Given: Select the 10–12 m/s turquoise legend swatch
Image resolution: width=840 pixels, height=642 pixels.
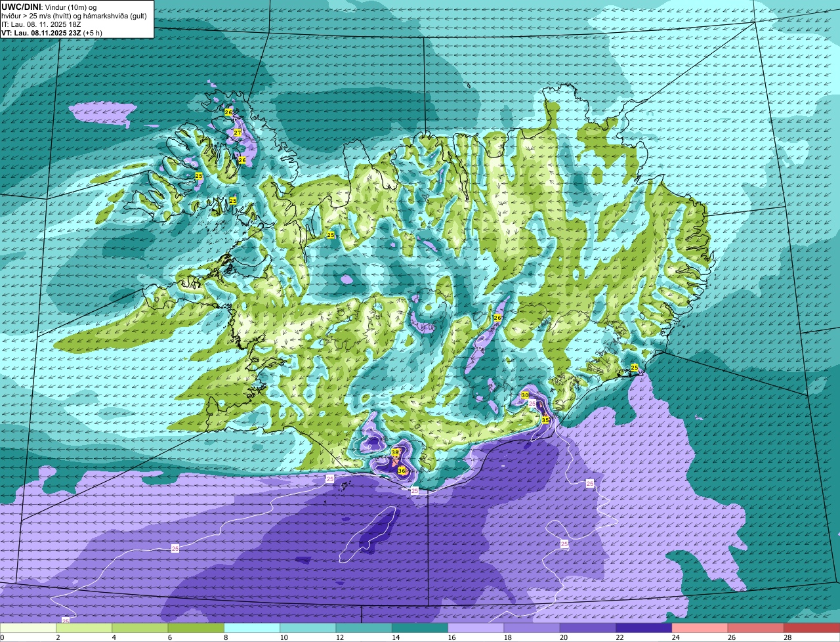Looking at the screenshot, I should pos(308,628).
